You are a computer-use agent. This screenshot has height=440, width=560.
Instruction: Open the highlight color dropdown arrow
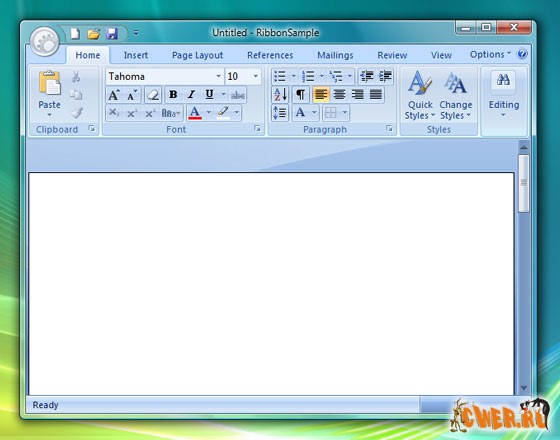click(236, 113)
